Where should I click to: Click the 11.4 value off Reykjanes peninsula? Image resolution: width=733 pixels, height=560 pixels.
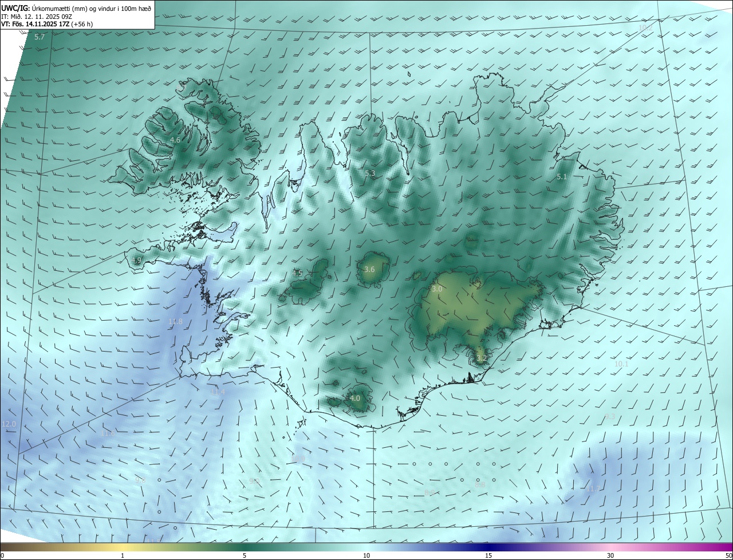(x=218, y=392)
